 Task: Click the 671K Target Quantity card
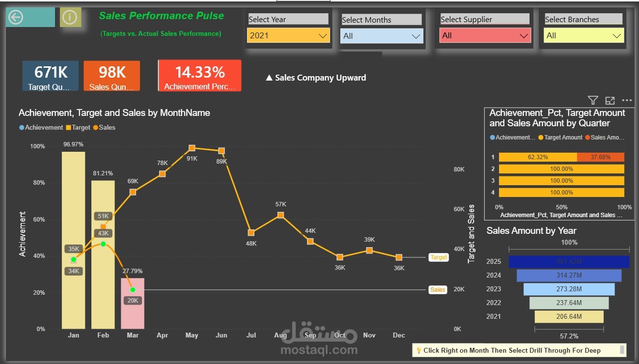[x=51, y=76]
